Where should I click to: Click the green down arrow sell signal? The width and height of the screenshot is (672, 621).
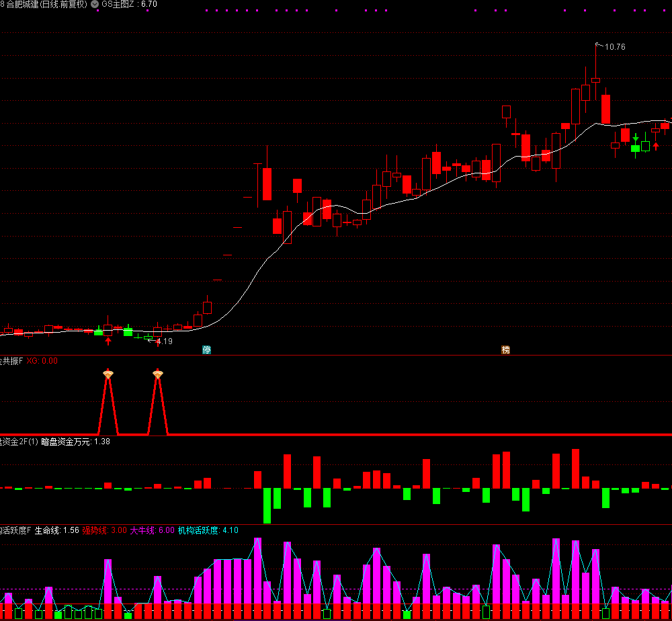click(636, 138)
